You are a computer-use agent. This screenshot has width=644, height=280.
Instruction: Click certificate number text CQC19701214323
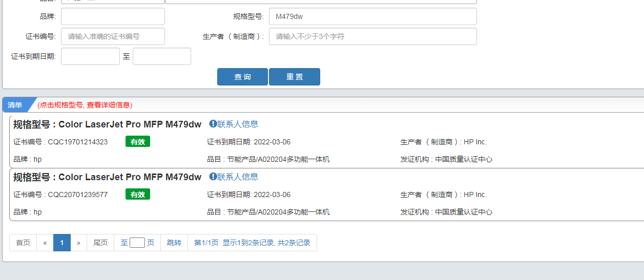[x=78, y=142]
